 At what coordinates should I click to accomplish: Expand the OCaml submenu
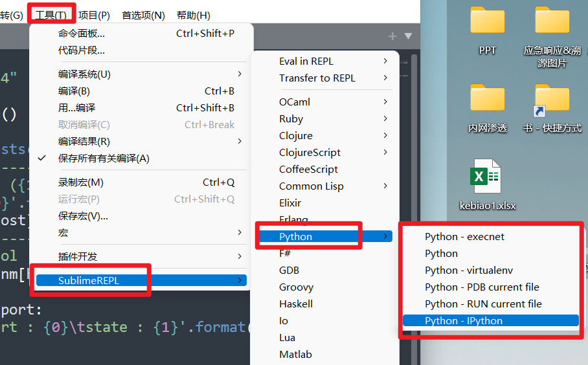pos(324,102)
